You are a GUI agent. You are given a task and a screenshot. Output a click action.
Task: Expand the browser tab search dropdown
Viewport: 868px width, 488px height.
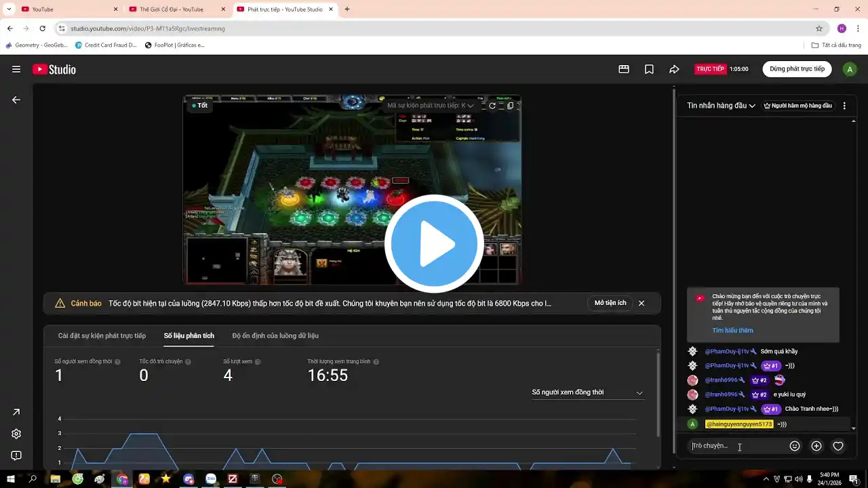click(8, 9)
